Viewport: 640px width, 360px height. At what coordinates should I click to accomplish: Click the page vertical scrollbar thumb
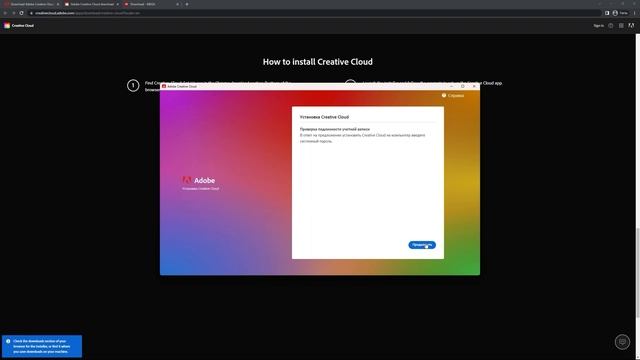(x=638, y=272)
